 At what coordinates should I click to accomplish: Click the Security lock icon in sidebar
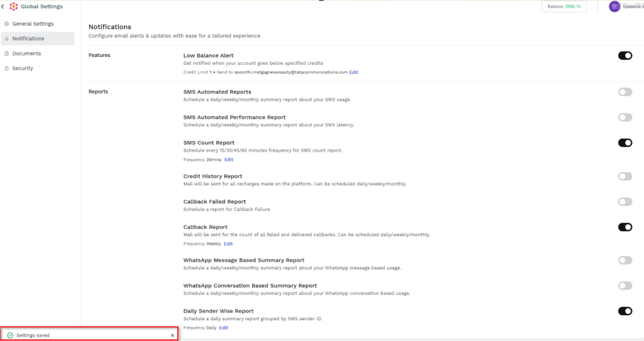tap(7, 69)
